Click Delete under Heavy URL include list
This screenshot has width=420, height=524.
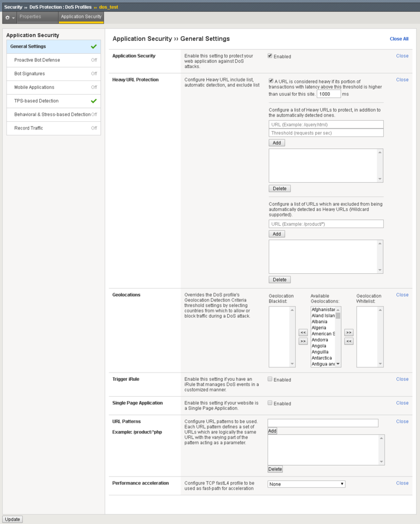(x=279, y=188)
